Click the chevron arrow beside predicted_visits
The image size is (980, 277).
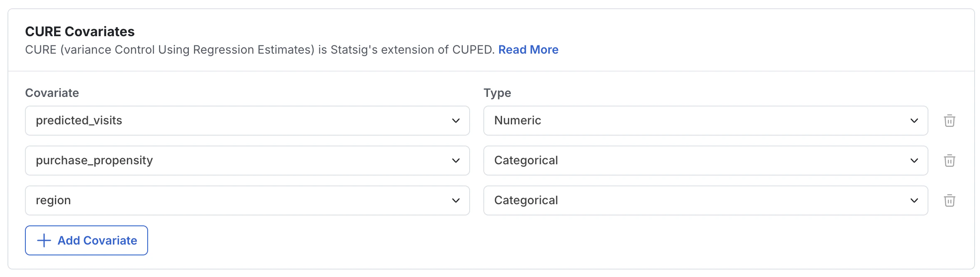pos(456,121)
